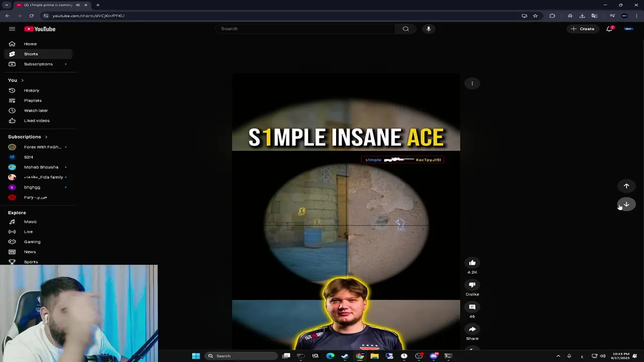Open comments on the Short

point(472,307)
